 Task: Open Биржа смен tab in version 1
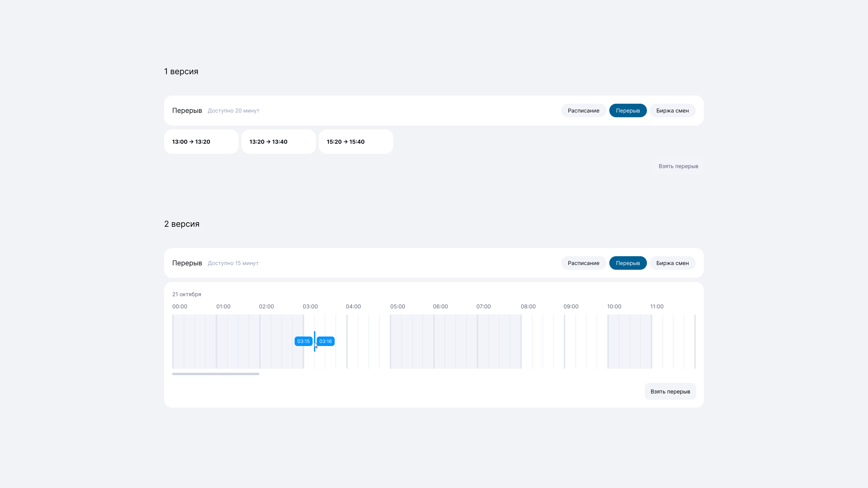click(672, 110)
